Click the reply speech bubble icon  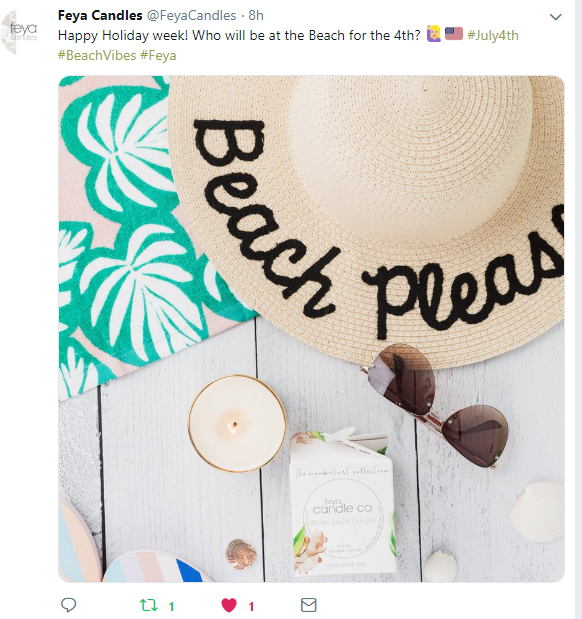pyautogui.click(x=68, y=605)
